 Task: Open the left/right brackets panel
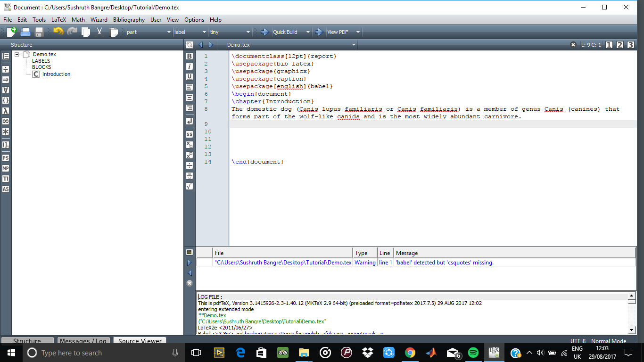tap(6, 145)
